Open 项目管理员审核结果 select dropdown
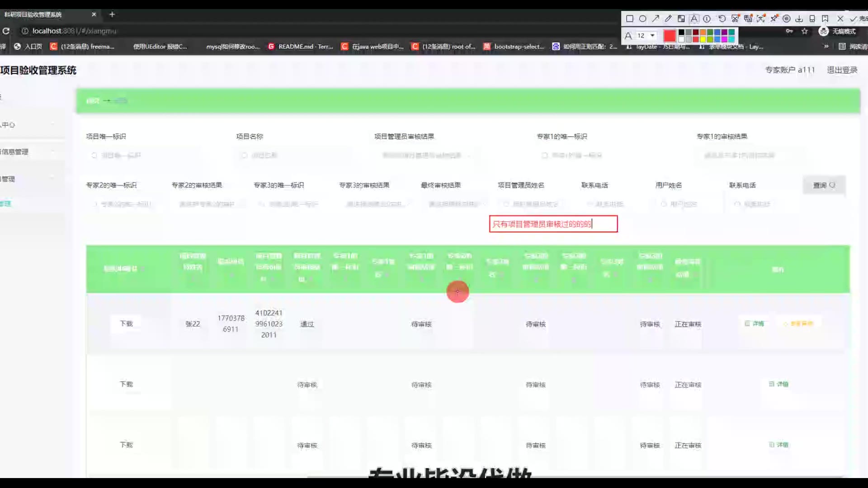Viewport: 868px width, 488px height. [x=426, y=155]
